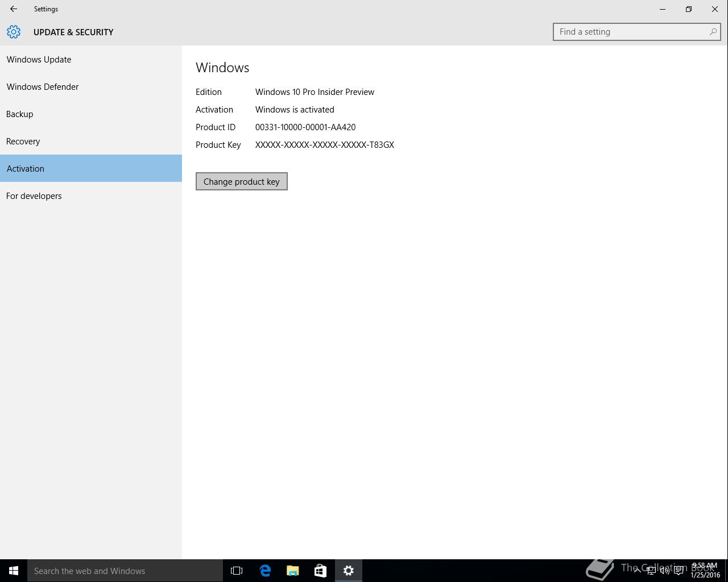
Task: Open Action Center notifications icon
Action: [x=679, y=571]
